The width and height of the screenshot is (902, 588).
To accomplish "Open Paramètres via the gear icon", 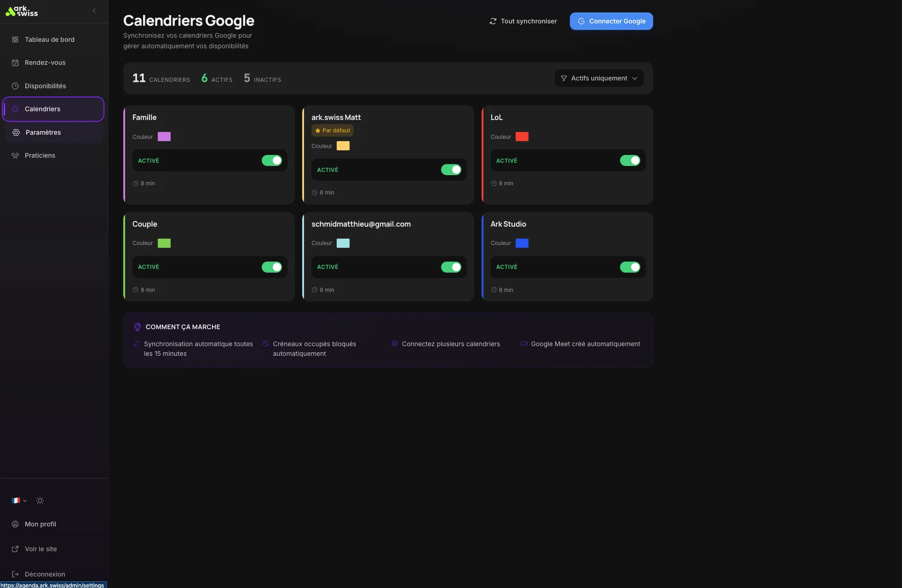I will click(16, 132).
